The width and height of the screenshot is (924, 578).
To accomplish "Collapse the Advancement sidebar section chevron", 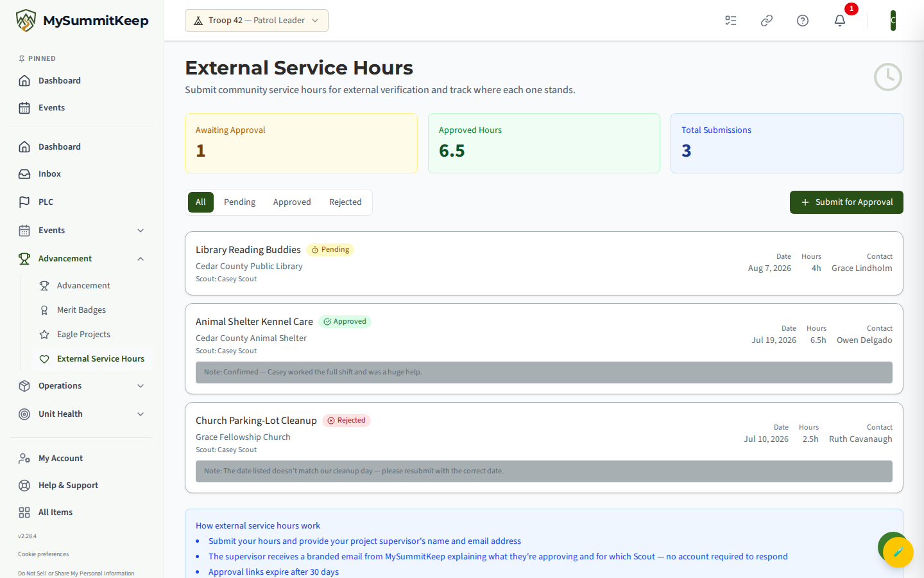I will point(141,258).
